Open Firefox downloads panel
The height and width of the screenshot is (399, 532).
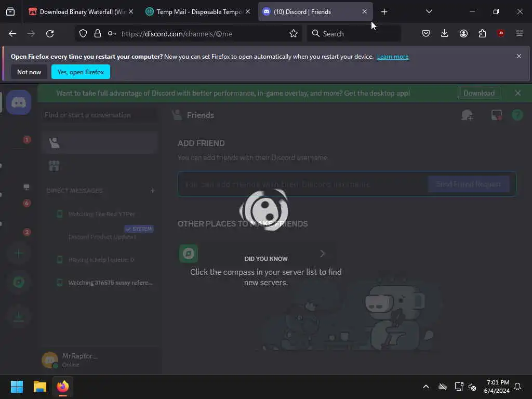[445, 33]
